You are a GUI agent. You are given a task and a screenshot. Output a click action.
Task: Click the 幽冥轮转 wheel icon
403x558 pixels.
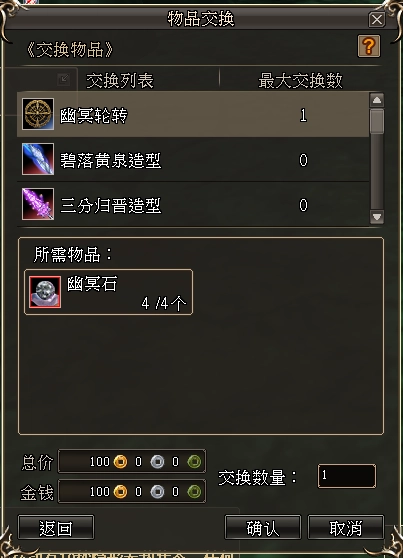coord(38,114)
